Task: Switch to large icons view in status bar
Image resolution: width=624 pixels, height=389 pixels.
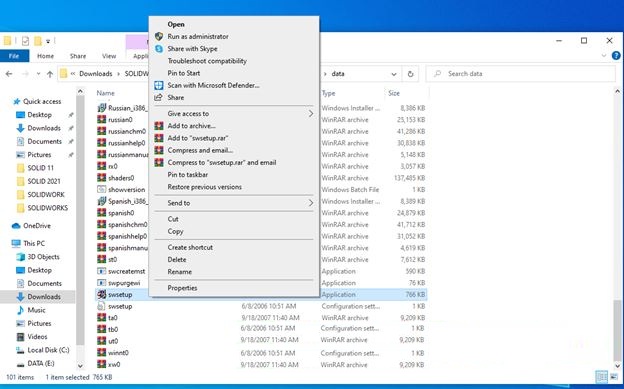Action: point(613,376)
